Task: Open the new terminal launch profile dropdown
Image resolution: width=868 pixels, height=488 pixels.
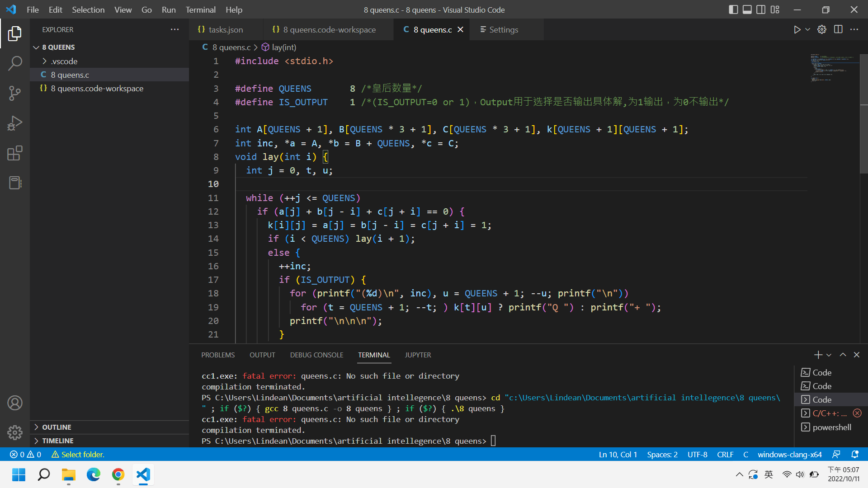Action: (829, 355)
